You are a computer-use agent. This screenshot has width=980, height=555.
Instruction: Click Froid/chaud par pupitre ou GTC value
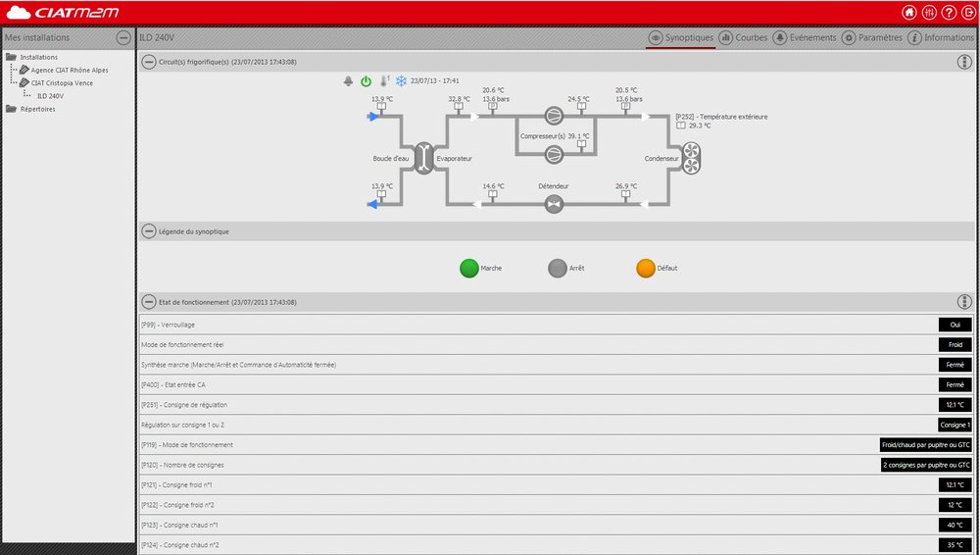(x=926, y=445)
